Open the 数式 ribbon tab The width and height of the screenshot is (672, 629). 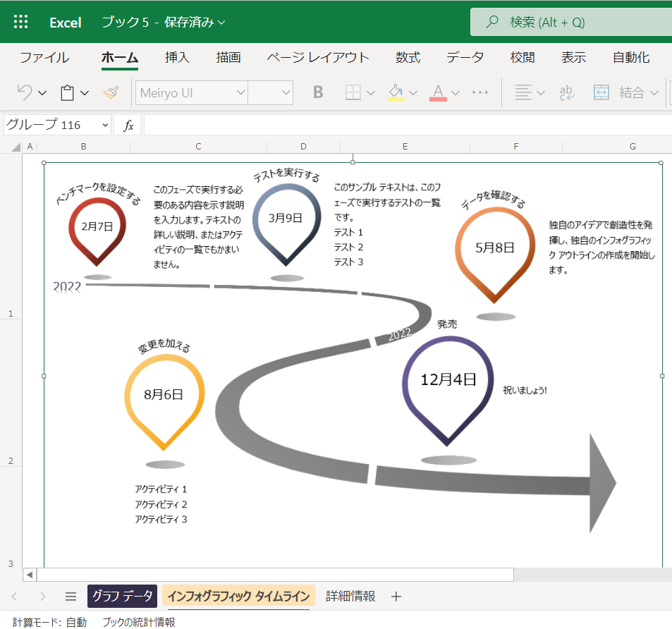[x=408, y=57]
